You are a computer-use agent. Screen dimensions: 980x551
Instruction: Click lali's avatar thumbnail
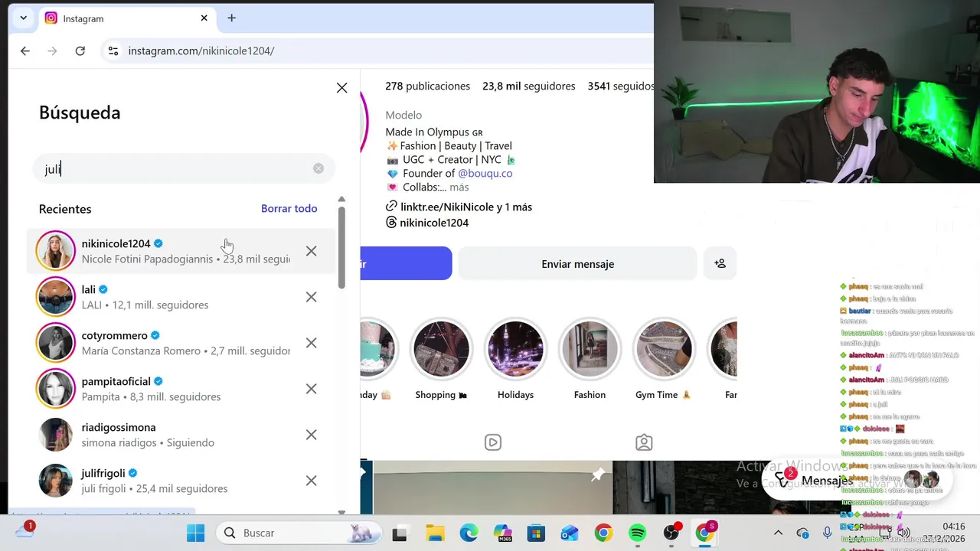click(56, 297)
